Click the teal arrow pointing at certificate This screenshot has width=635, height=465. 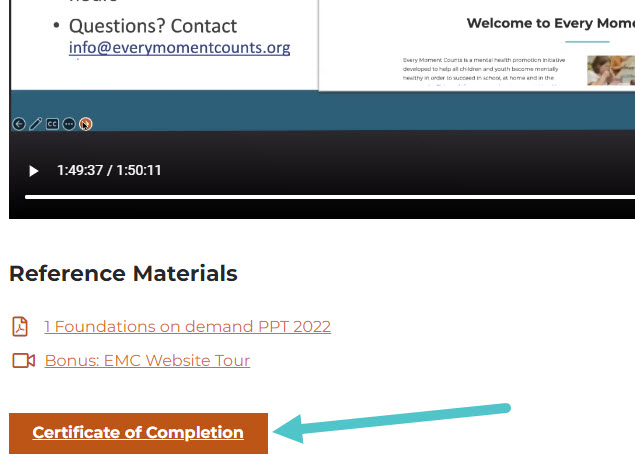click(x=392, y=422)
